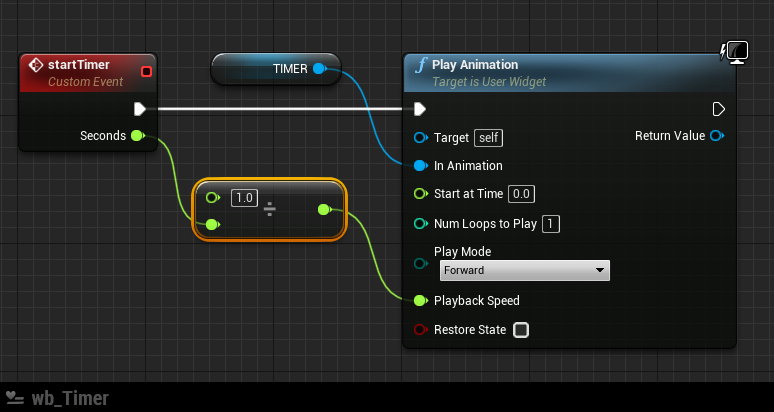Screen dimensions: 774x412
Task: Click Play Animation execution input pin
Action: [x=420, y=109]
